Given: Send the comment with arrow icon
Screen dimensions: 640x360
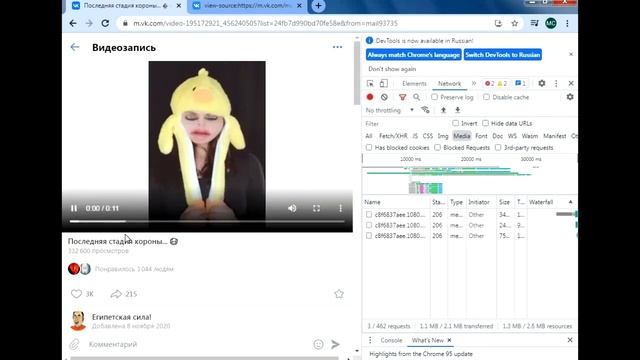Looking at the screenshot, I should (335, 344).
